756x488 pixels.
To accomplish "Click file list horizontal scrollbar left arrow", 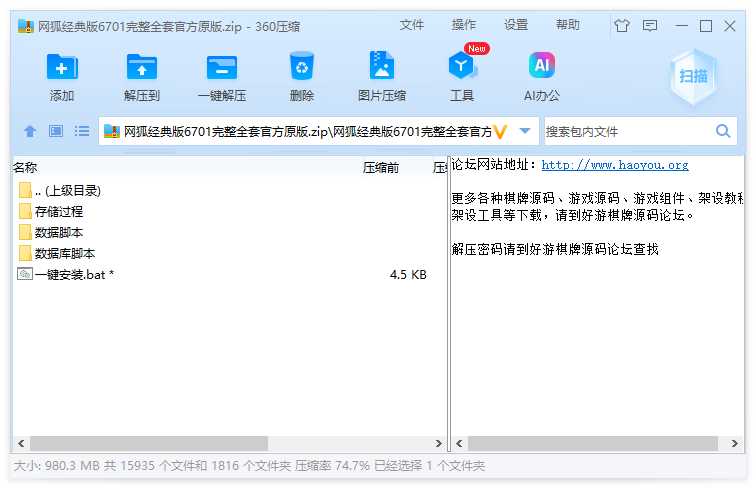I will pyautogui.click(x=21, y=443).
